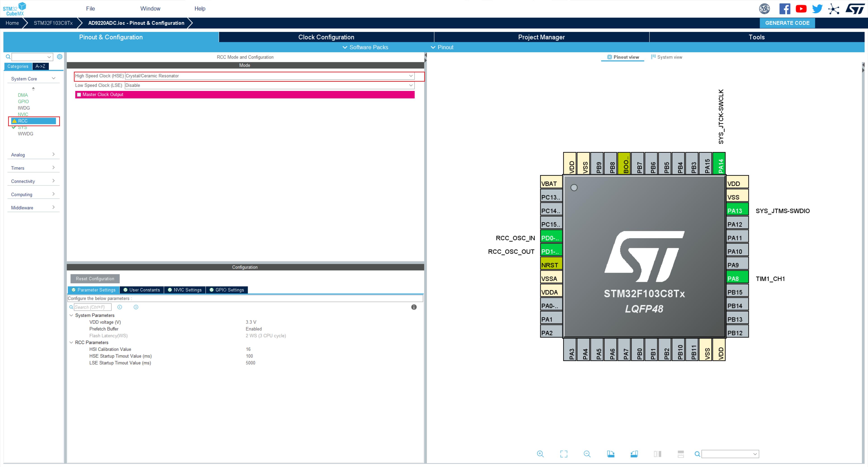
Task: Rotate the chip counterclockwise
Action: [x=634, y=454]
